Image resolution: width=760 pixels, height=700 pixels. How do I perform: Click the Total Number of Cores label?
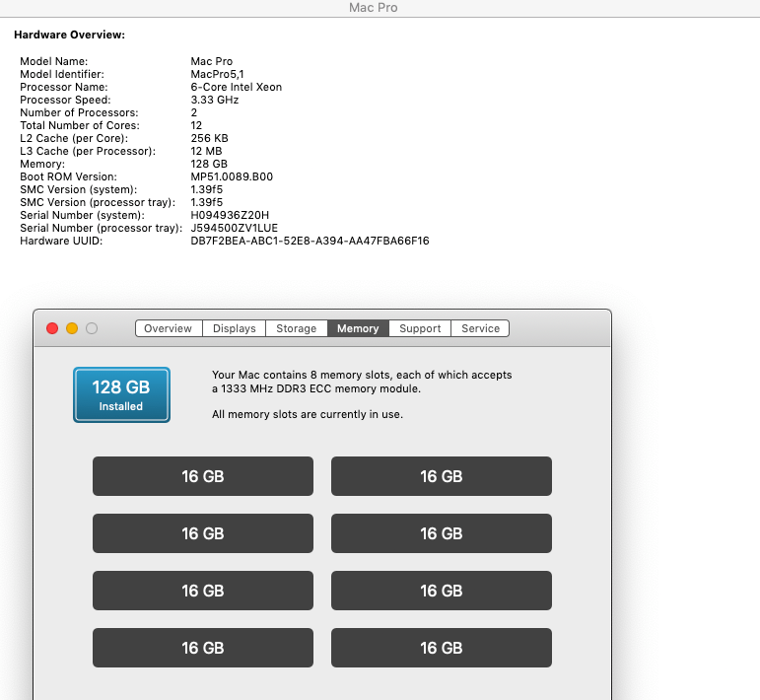tap(80, 125)
